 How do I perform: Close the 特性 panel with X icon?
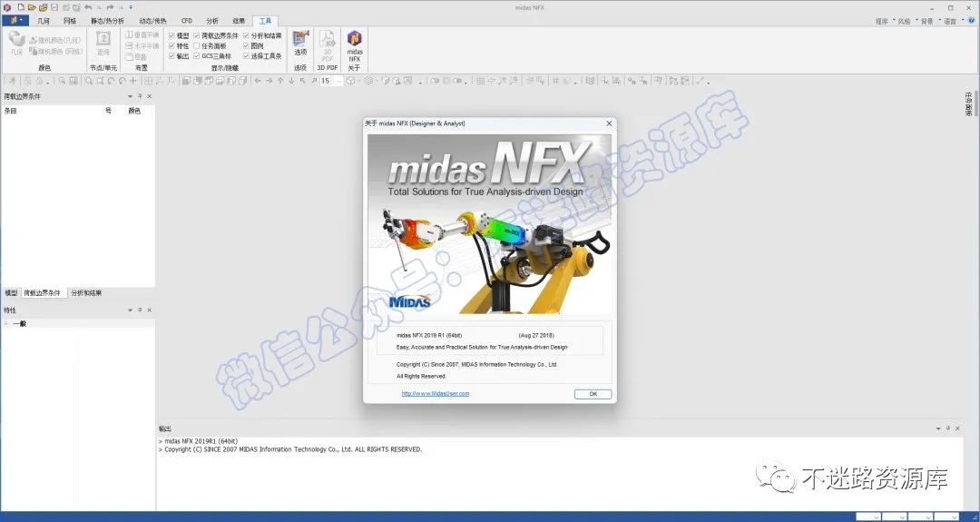coord(150,310)
